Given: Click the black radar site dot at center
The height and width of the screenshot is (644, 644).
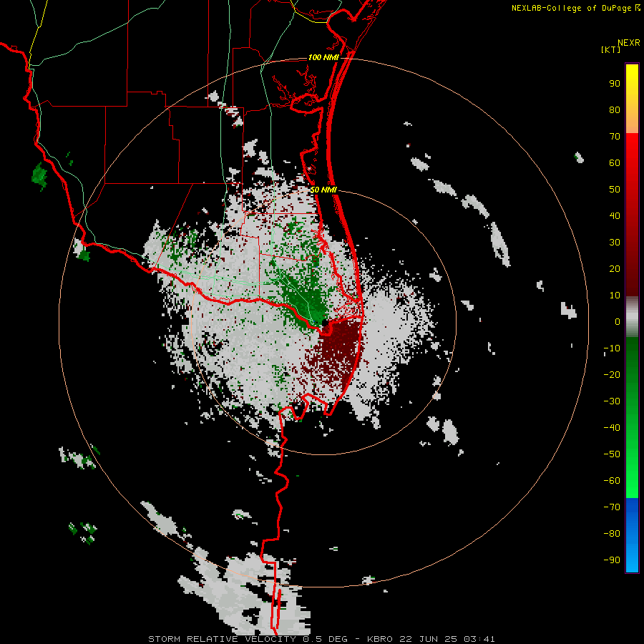Looking at the screenshot, I should point(324,323).
